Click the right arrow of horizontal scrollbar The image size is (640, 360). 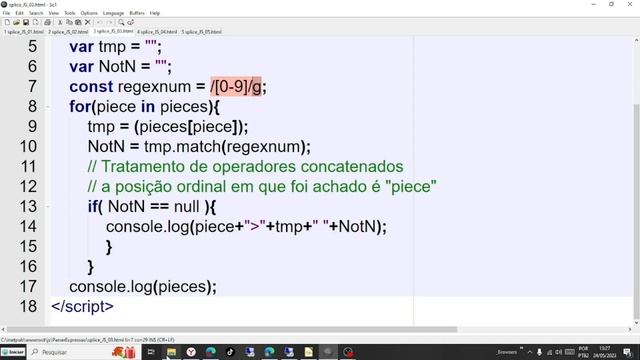click(x=629, y=329)
